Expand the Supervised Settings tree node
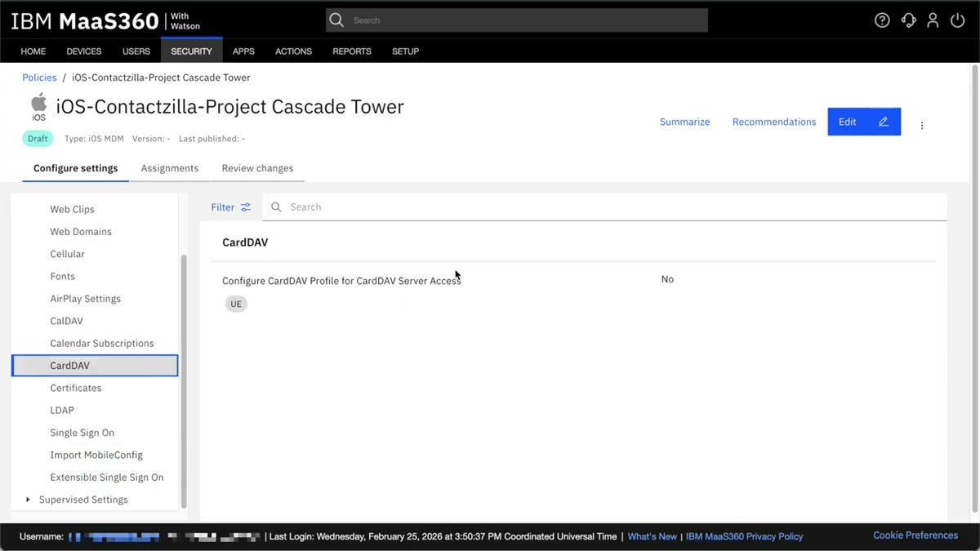Screen dimensions: 980x551 (x=28, y=500)
